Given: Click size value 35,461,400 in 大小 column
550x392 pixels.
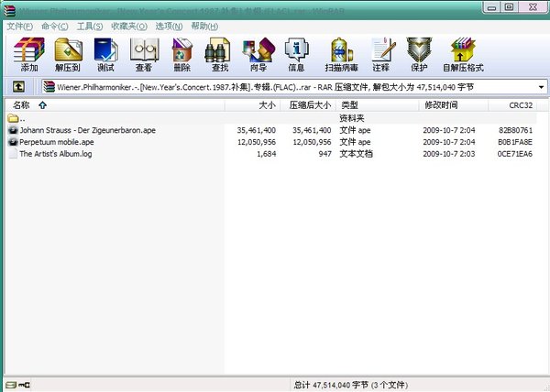Looking at the screenshot, I should coord(257,130).
